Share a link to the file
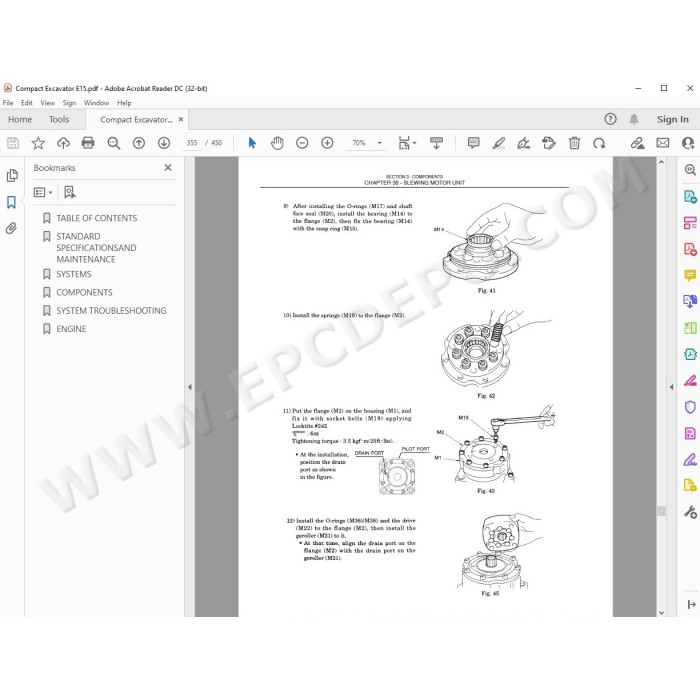Viewport: 700px width, 700px height. 637,143
